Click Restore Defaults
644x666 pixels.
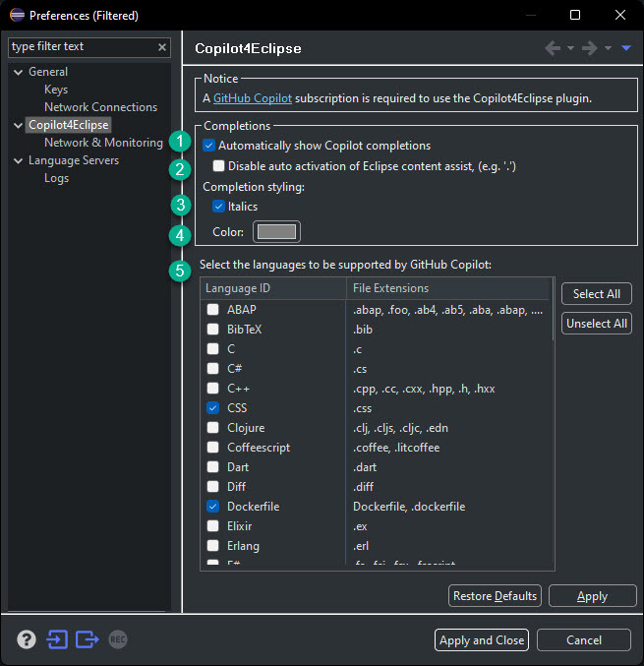pyautogui.click(x=495, y=596)
